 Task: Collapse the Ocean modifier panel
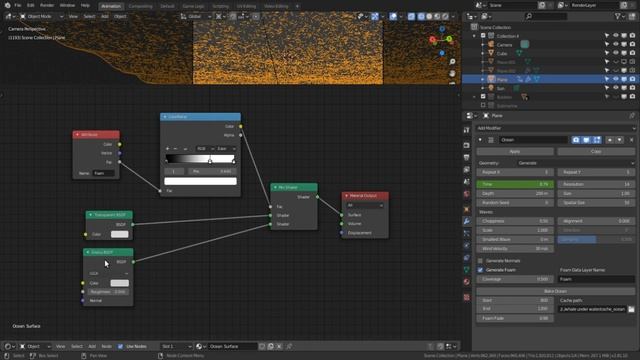point(480,140)
